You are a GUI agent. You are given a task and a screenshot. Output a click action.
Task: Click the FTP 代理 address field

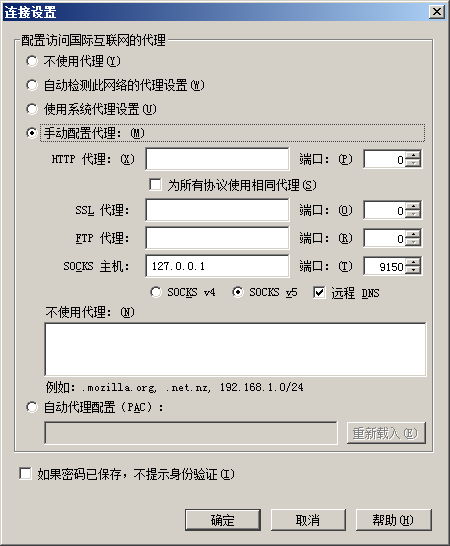point(217,238)
